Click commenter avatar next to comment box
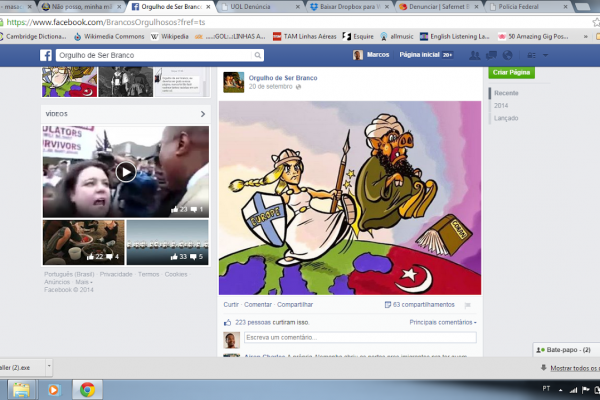 (x=232, y=340)
